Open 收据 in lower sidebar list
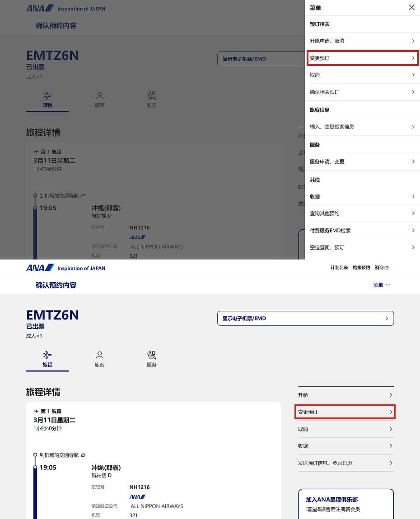 pyautogui.click(x=346, y=446)
